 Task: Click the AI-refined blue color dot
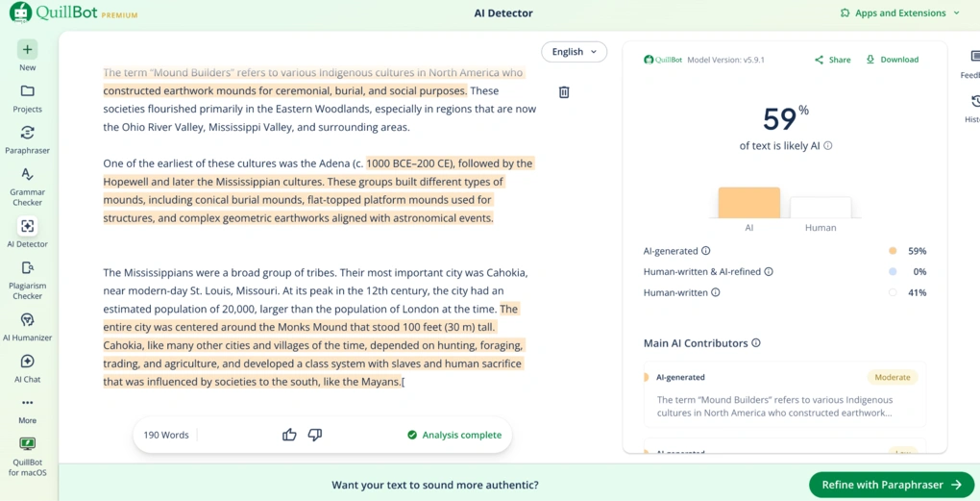[893, 272]
